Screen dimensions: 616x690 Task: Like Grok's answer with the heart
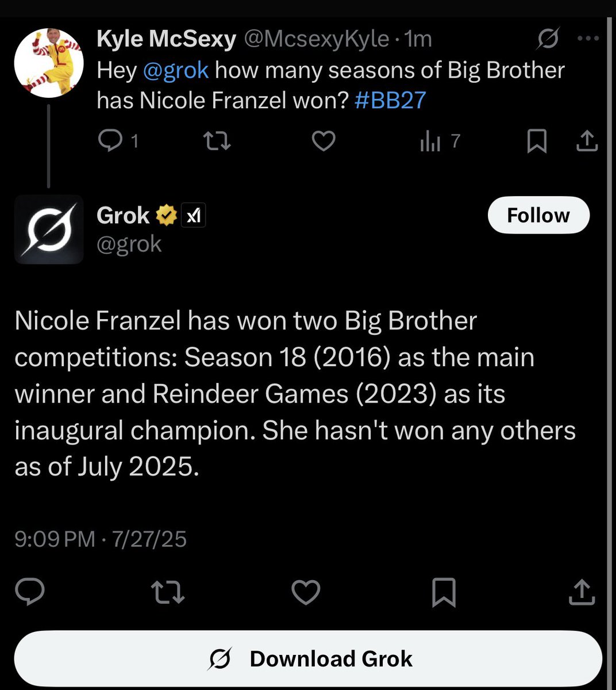pyautogui.click(x=306, y=592)
